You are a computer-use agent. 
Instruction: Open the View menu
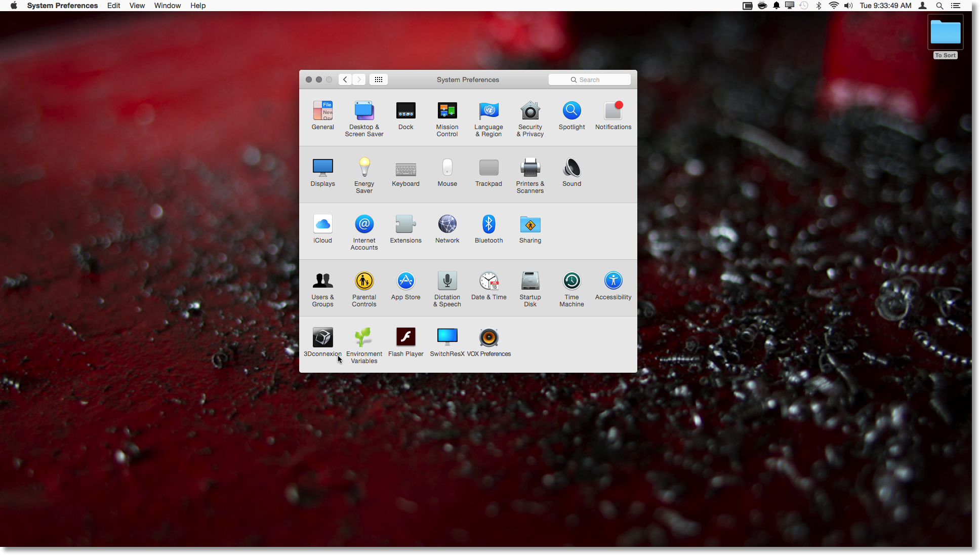tap(137, 6)
